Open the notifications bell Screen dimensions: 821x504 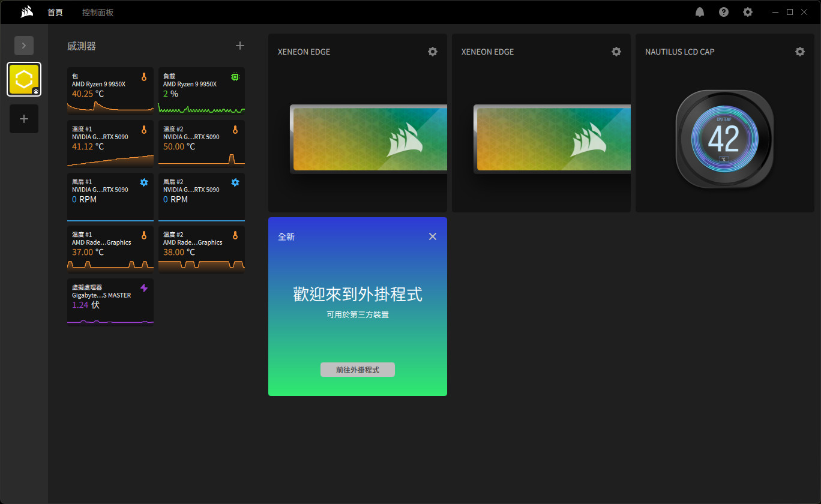click(700, 12)
